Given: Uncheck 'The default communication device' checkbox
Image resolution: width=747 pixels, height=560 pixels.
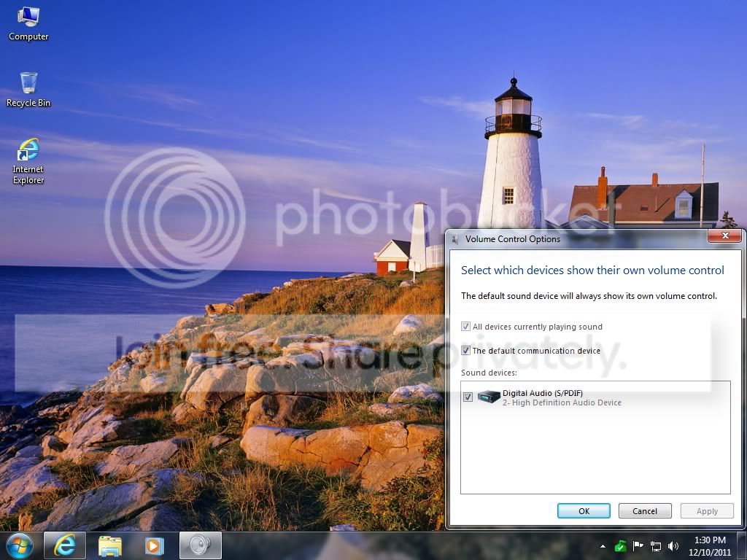Looking at the screenshot, I should point(466,351).
